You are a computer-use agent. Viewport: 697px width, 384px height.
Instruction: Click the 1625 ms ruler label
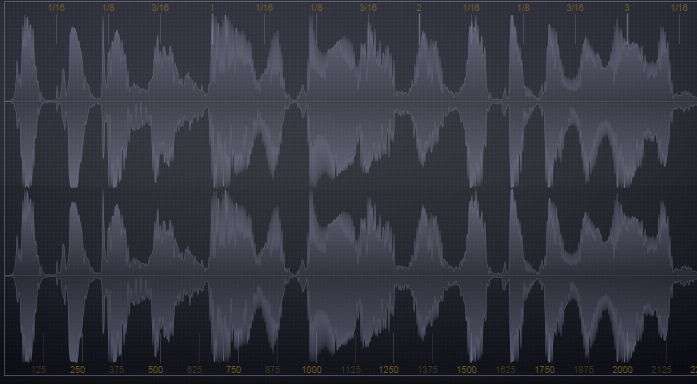click(505, 370)
